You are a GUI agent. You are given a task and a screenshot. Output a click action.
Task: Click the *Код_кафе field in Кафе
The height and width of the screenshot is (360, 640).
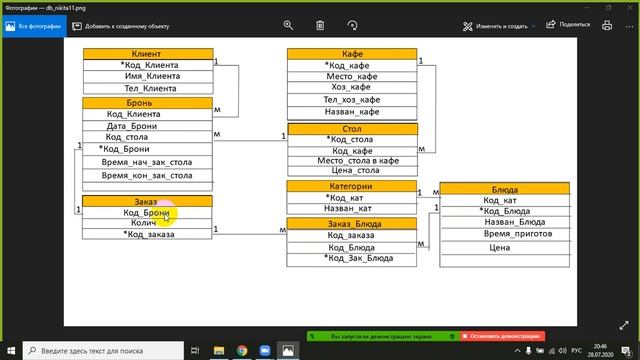click(x=352, y=65)
